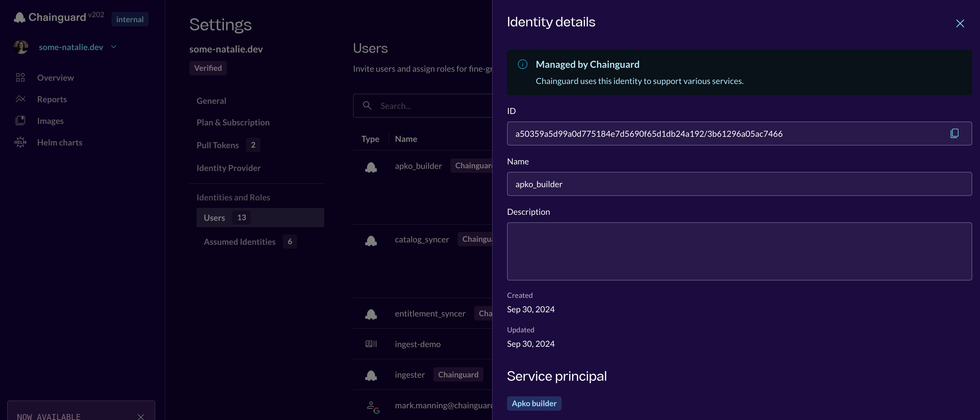980x420 pixels.
Task: Click the Name field containing apko_builder
Action: coord(738,184)
